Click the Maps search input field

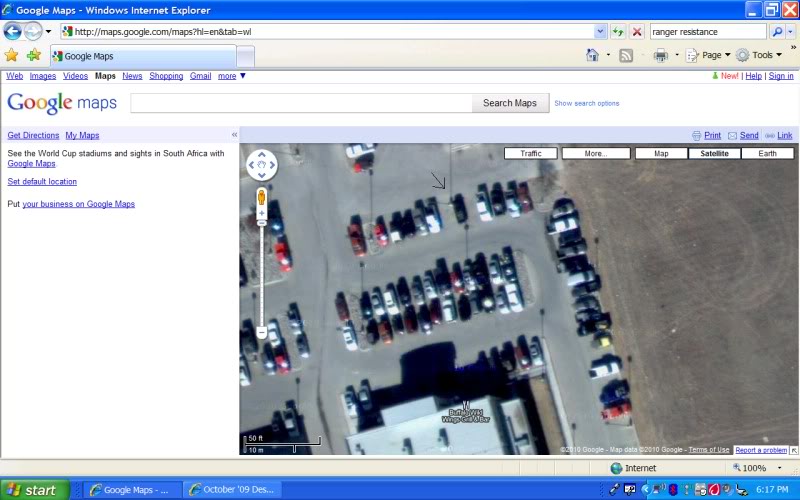[301, 103]
